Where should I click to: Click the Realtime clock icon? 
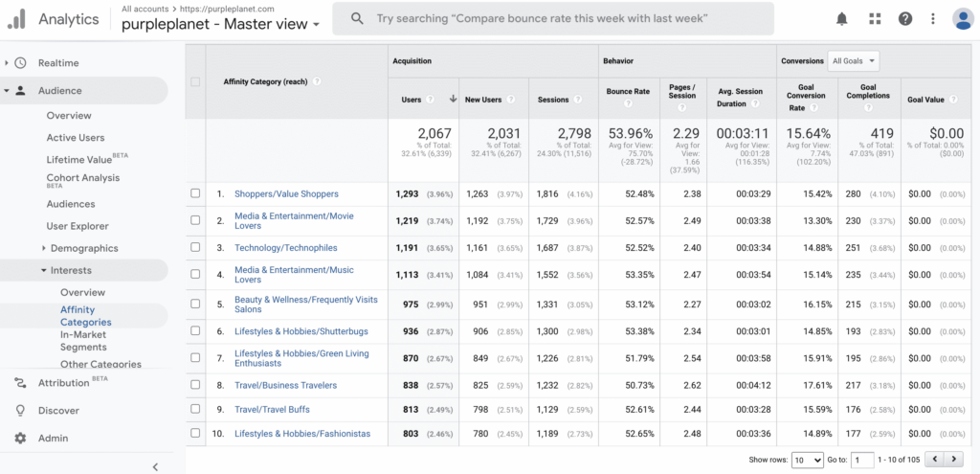(x=21, y=63)
